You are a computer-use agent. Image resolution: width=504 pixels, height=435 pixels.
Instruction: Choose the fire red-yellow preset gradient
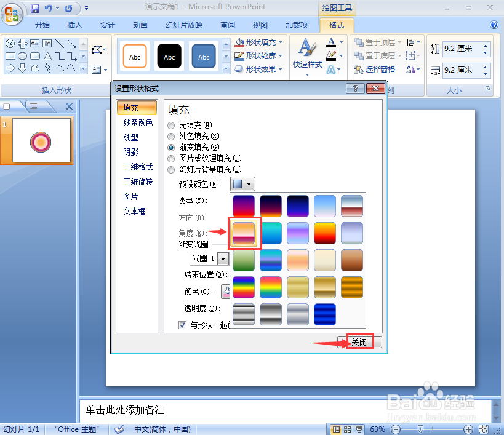click(325, 233)
